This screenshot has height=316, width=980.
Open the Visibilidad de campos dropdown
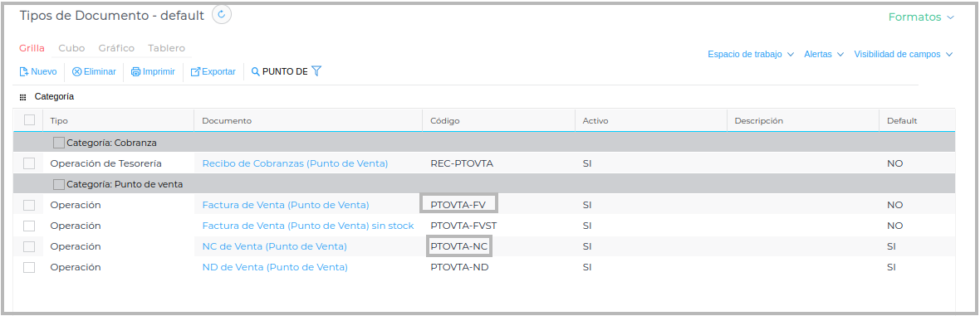pos(903,55)
